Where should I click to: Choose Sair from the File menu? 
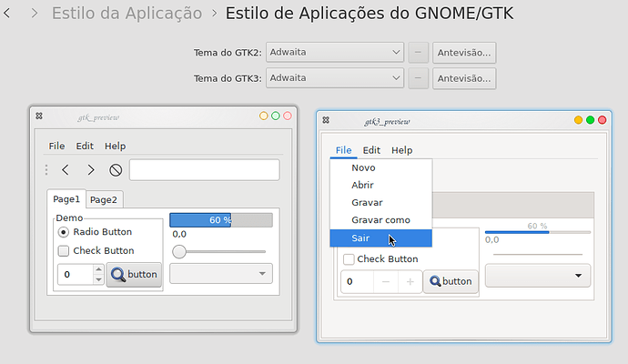coord(380,238)
